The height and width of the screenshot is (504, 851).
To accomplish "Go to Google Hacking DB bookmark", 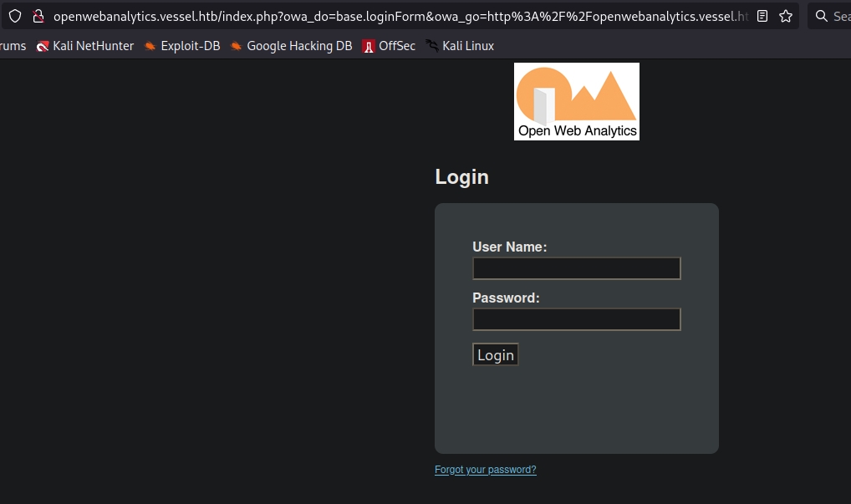I will (291, 46).
